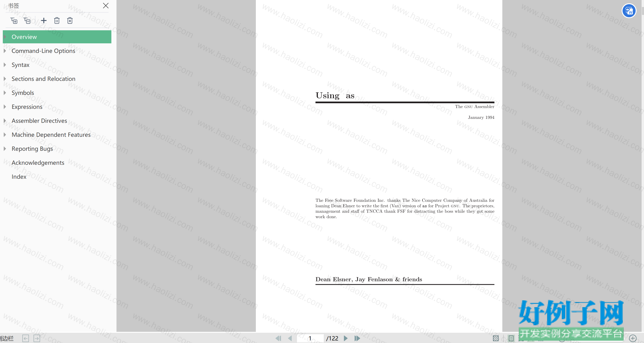Expand the Machine Dependent Features arrow
The height and width of the screenshot is (343, 644).
(x=5, y=135)
